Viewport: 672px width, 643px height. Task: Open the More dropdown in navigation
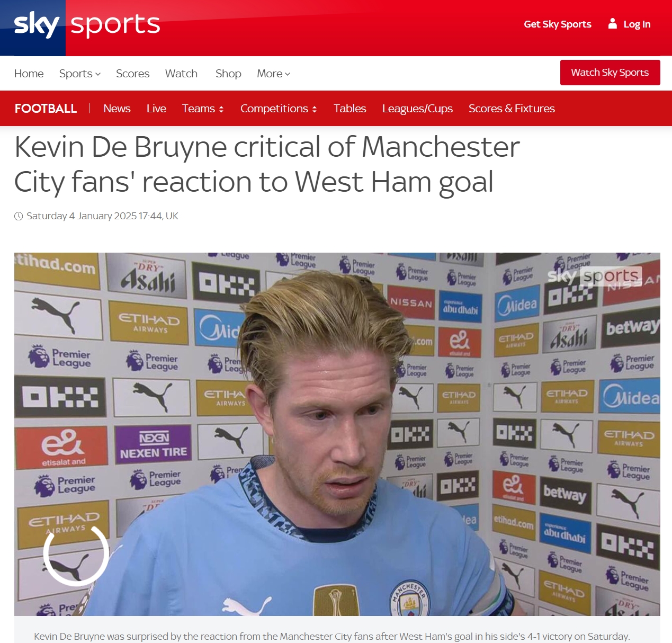pos(274,74)
